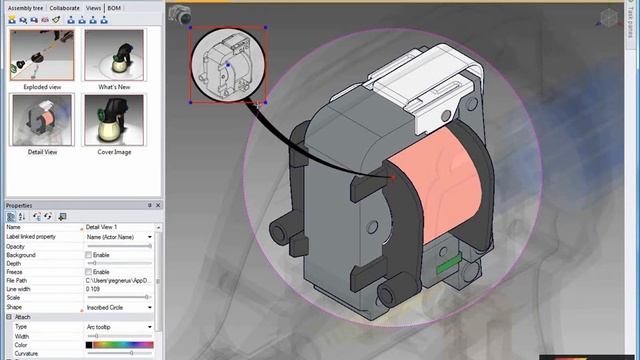The height and width of the screenshot is (360, 640).
Task: Click the rightmost of four blue camera icons
Action: click(104, 20)
